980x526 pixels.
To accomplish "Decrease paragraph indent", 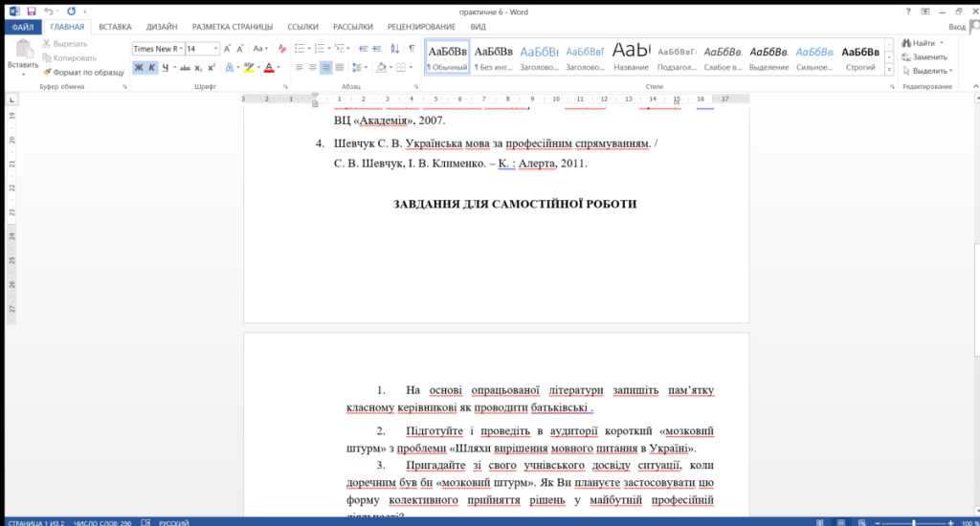I will (363, 49).
